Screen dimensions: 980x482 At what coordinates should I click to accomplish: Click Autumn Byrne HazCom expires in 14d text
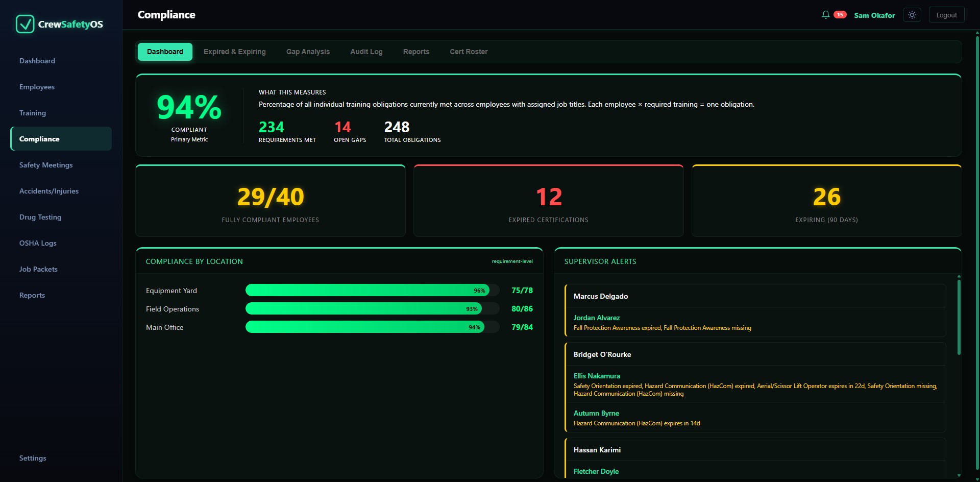click(637, 423)
